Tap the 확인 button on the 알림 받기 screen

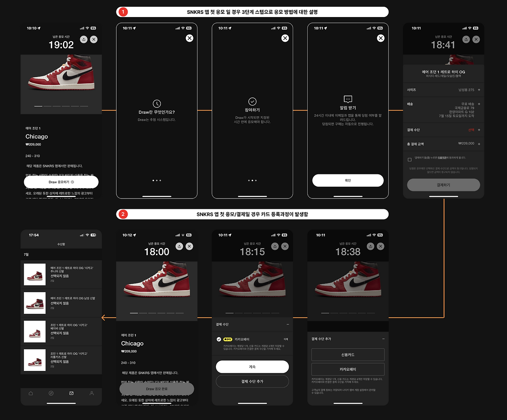[348, 180]
